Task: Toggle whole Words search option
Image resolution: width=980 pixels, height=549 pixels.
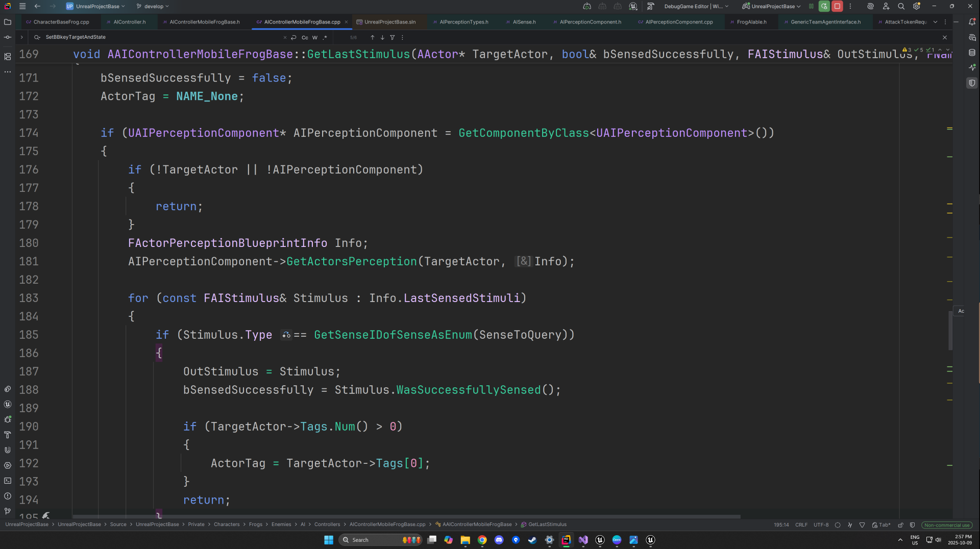Action: [x=315, y=38]
